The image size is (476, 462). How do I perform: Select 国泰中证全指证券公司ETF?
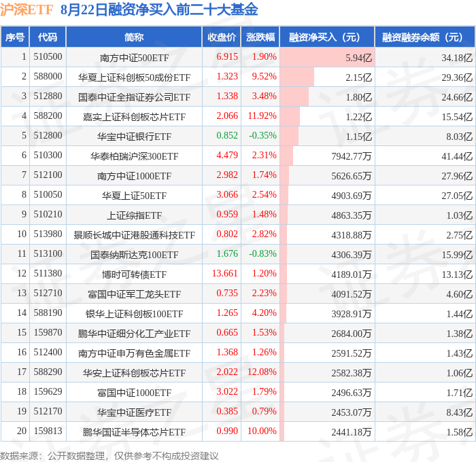(x=134, y=97)
